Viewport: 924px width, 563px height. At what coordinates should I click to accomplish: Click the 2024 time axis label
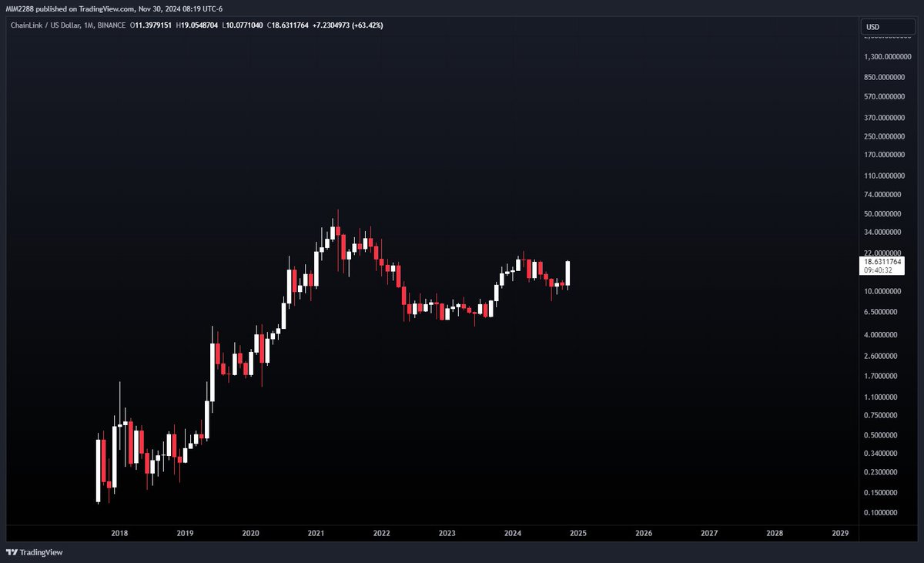click(513, 533)
